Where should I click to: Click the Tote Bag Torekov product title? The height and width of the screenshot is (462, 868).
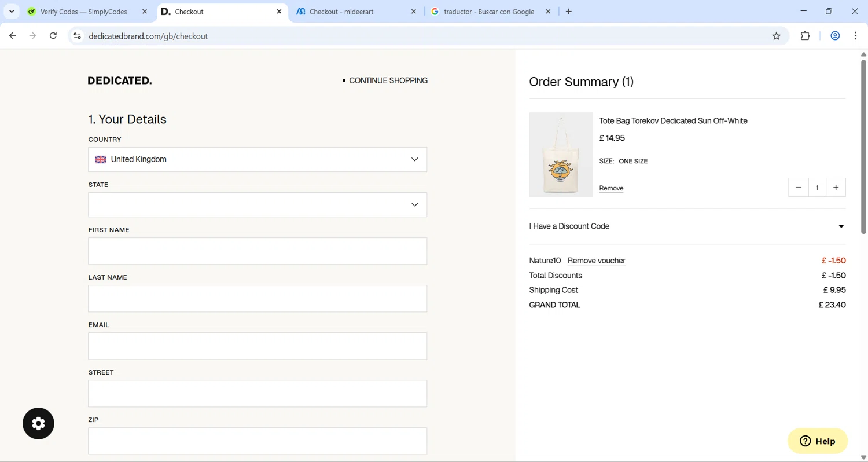[673, 121]
